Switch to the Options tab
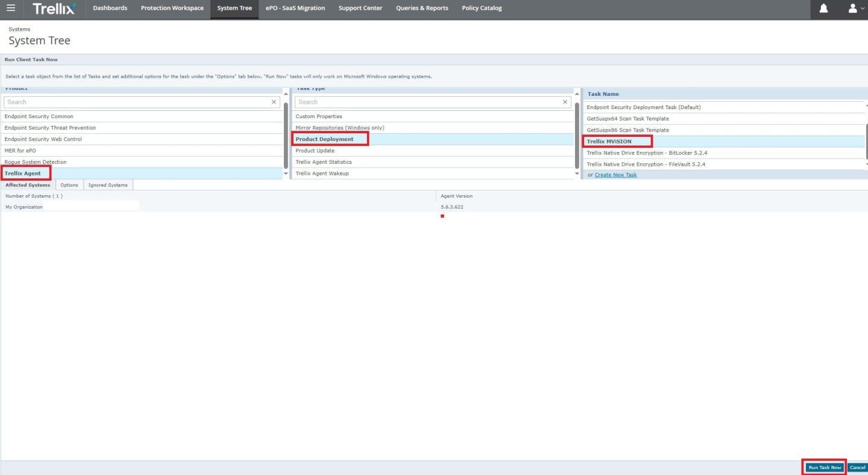868x475 pixels. [69, 185]
